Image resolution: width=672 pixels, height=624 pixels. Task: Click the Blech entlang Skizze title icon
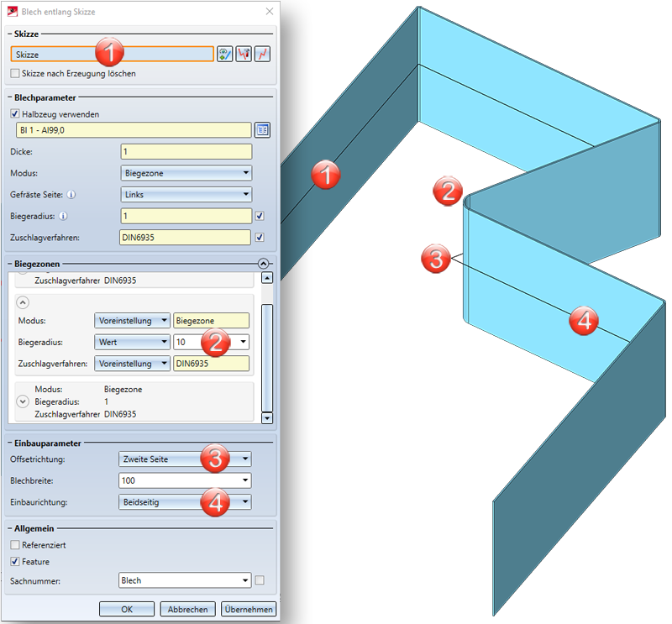(x=13, y=11)
